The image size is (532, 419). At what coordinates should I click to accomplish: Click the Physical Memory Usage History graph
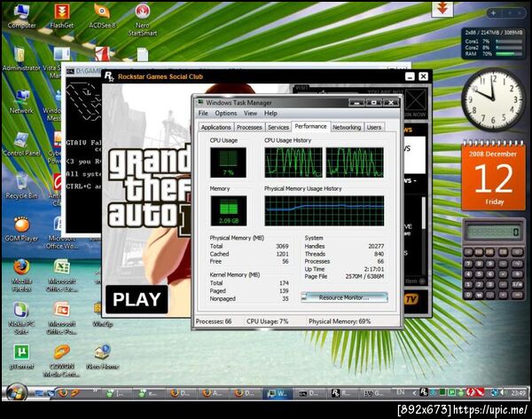click(324, 210)
